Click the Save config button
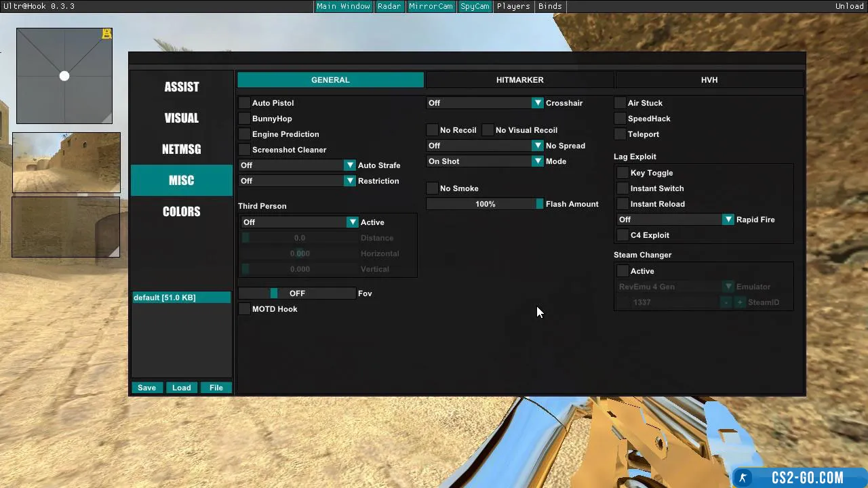This screenshot has height=488, width=868. coord(146,388)
